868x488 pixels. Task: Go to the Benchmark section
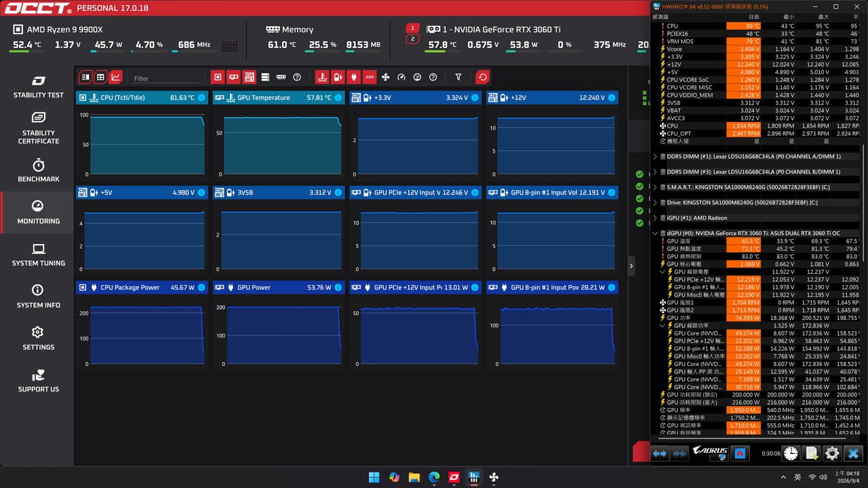point(38,171)
